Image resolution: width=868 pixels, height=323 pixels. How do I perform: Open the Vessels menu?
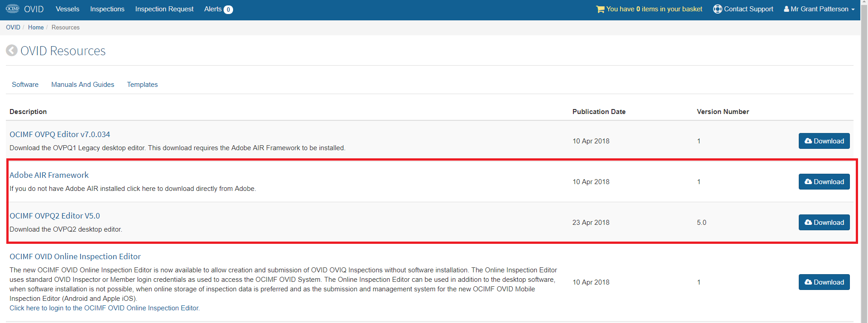point(67,9)
